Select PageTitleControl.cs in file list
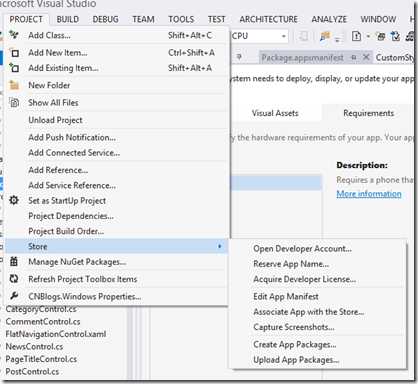The image size is (418, 384). click(41, 359)
